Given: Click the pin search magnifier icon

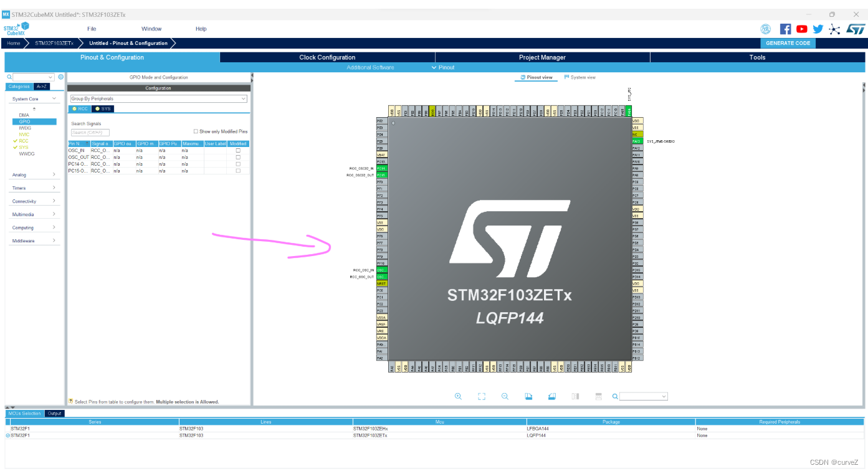Looking at the screenshot, I should coord(615,396).
